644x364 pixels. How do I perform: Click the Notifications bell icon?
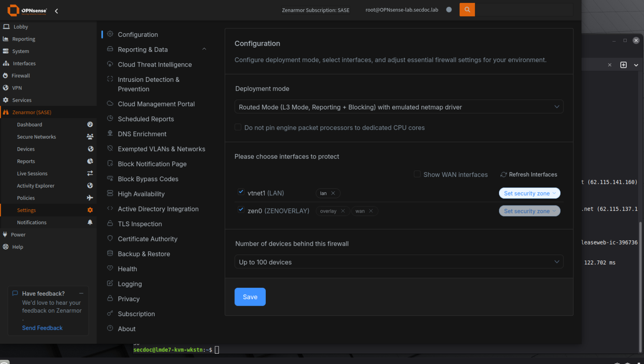tap(90, 222)
